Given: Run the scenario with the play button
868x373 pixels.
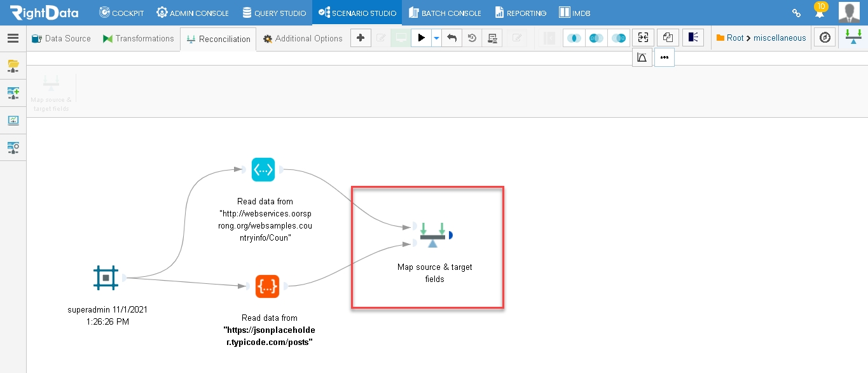Looking at the screenshot, I should click(x=421, y=38).
